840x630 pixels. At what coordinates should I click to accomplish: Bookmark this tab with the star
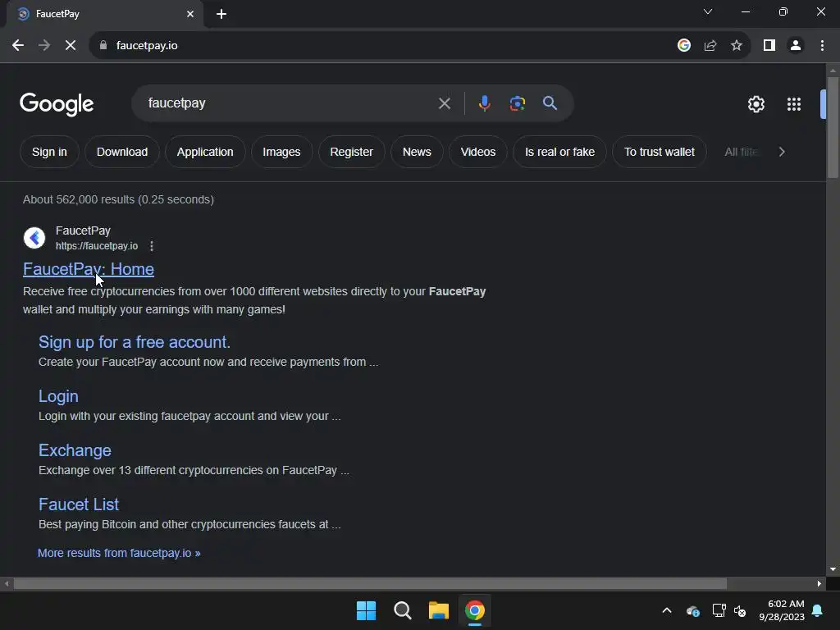click(737, 46)
